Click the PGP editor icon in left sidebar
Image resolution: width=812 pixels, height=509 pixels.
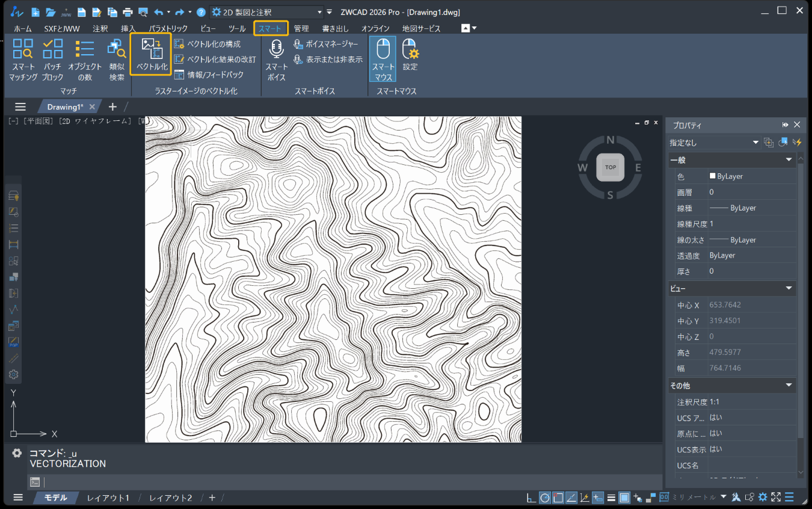[x=13, y=342]
